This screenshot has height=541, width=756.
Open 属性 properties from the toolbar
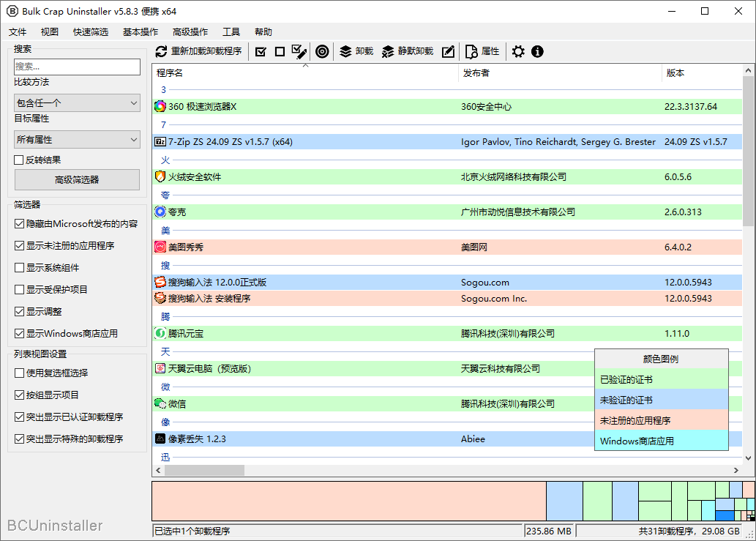[x=482, y=51]
